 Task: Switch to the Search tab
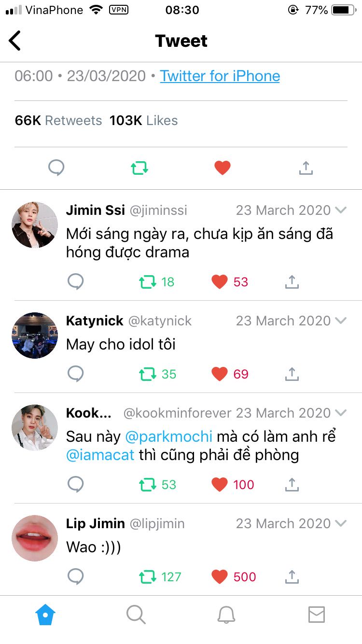pyautogui.click(x=136, y=615)
